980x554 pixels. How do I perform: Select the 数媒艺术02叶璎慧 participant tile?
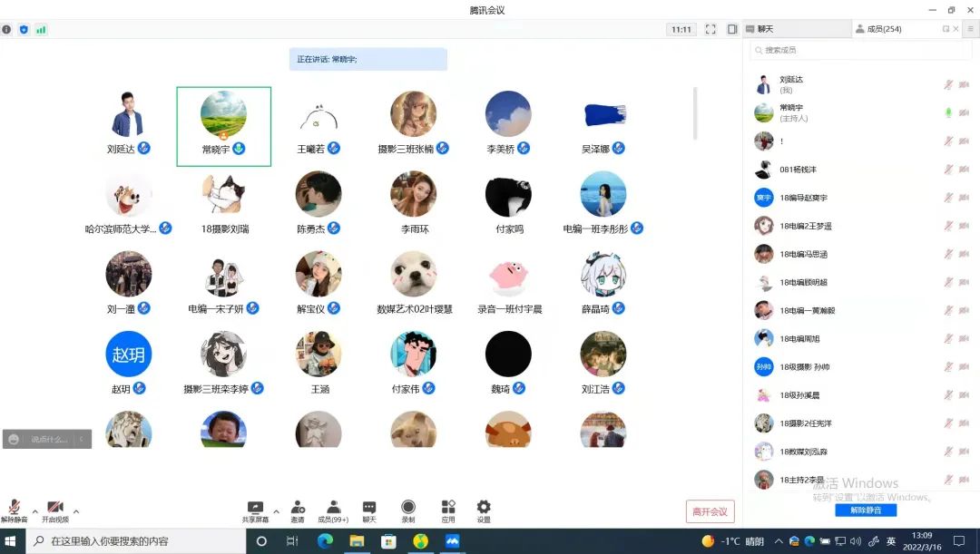[x=414, y=283]
